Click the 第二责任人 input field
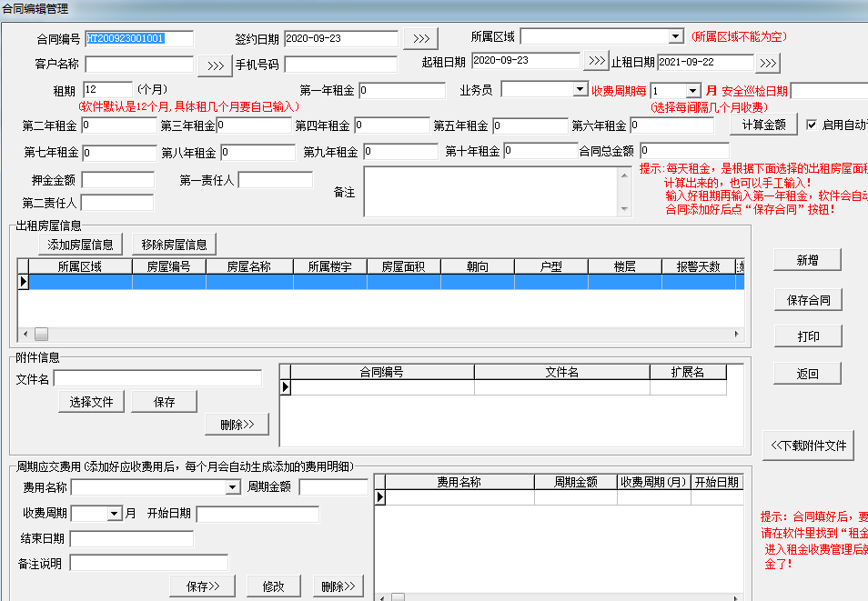 (x=117, y=203)
